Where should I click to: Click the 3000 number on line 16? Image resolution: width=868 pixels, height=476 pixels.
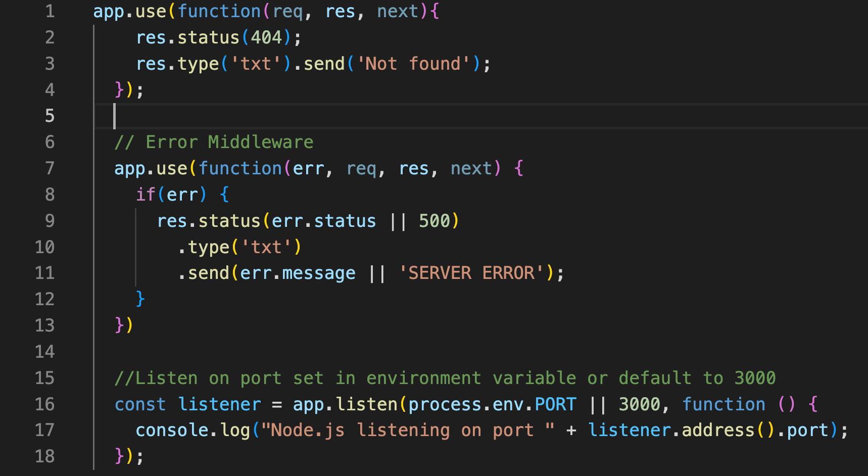click(x=639, y=404)
